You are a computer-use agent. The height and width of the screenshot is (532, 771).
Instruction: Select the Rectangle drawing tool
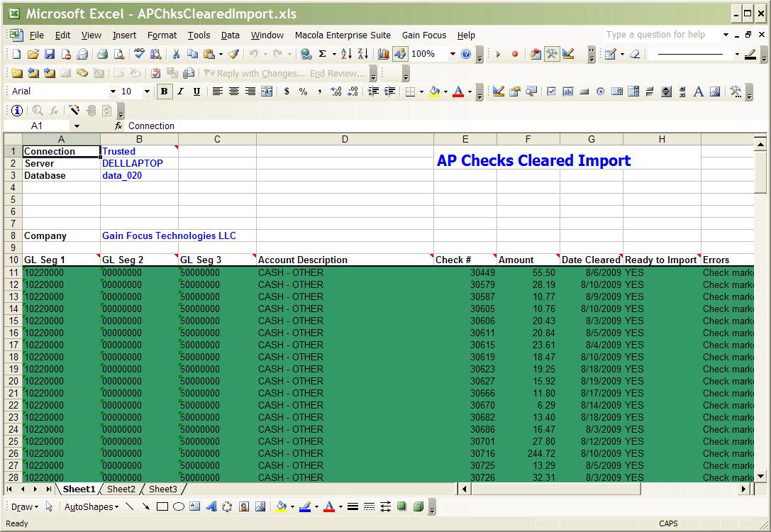(x=162, y=506)
